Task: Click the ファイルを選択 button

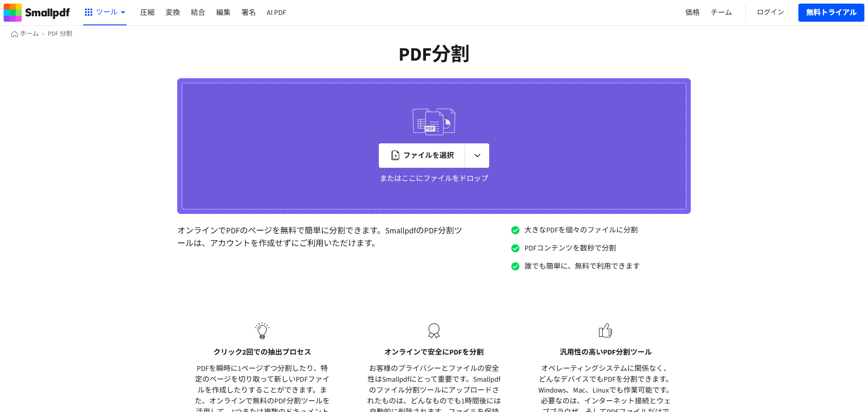Action: pyautogui.click(x=422, y=156)
